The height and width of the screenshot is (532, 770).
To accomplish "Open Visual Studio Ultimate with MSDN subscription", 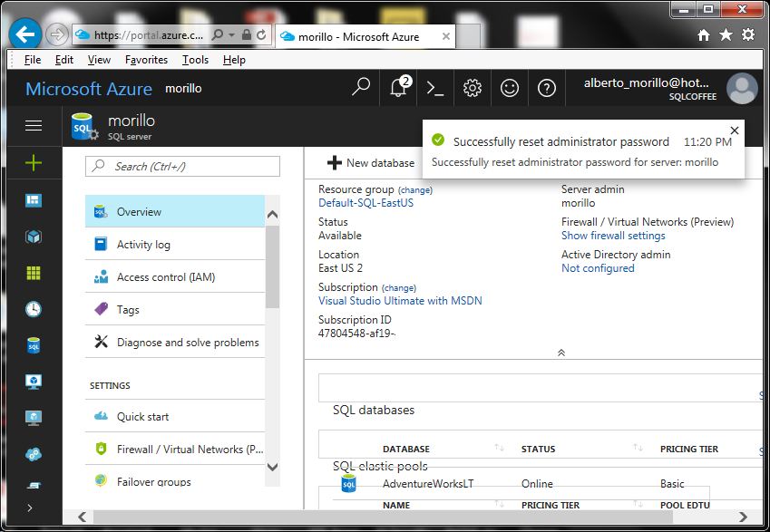I will click(400, 301).
